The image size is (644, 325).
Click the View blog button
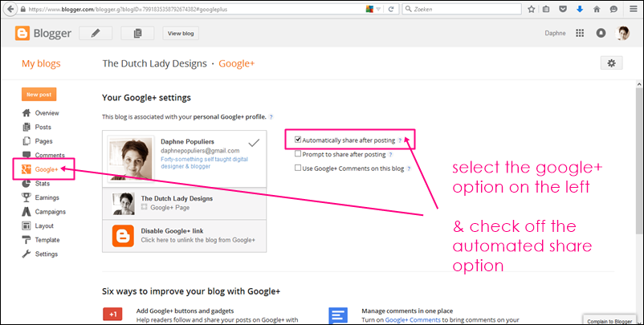181,33
